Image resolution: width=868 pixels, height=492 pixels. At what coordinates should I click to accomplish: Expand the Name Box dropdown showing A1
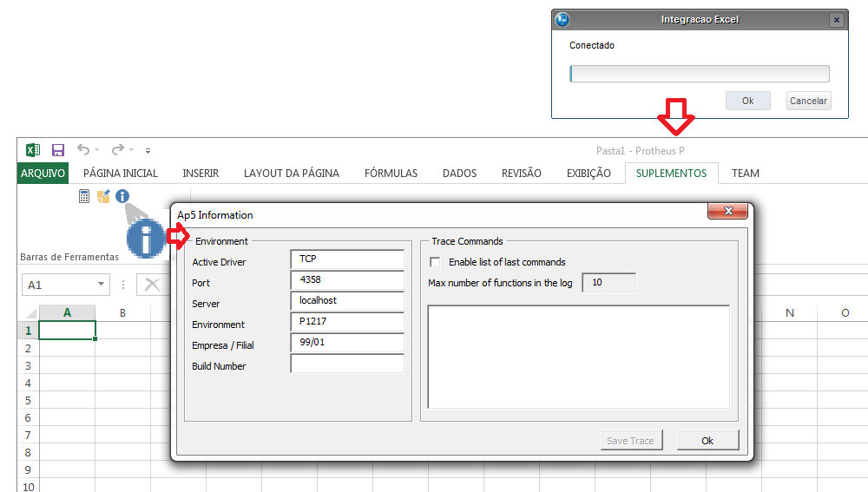click(101, 285)
